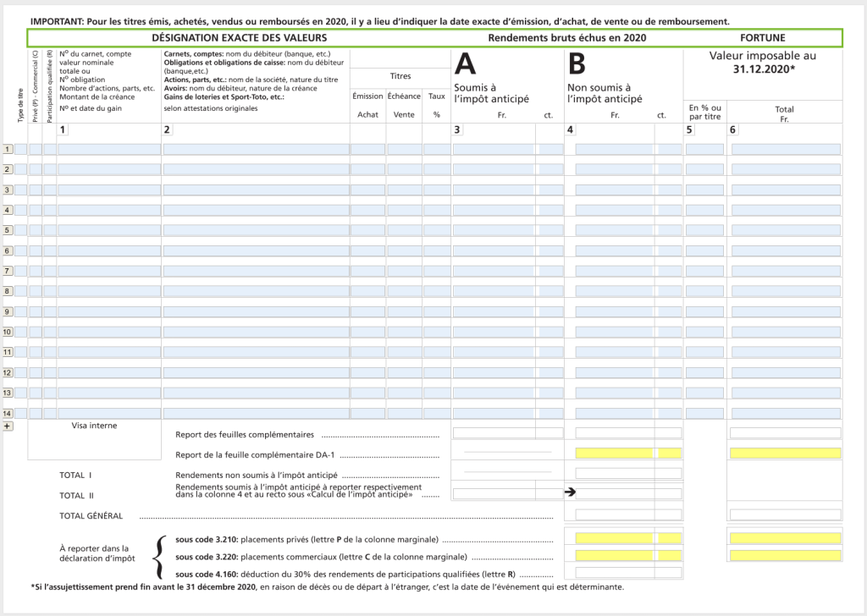Click 'Report des feuilles complémentaires' fortune total field
This screenshot has width=867, height=616.
pos(786,433)
